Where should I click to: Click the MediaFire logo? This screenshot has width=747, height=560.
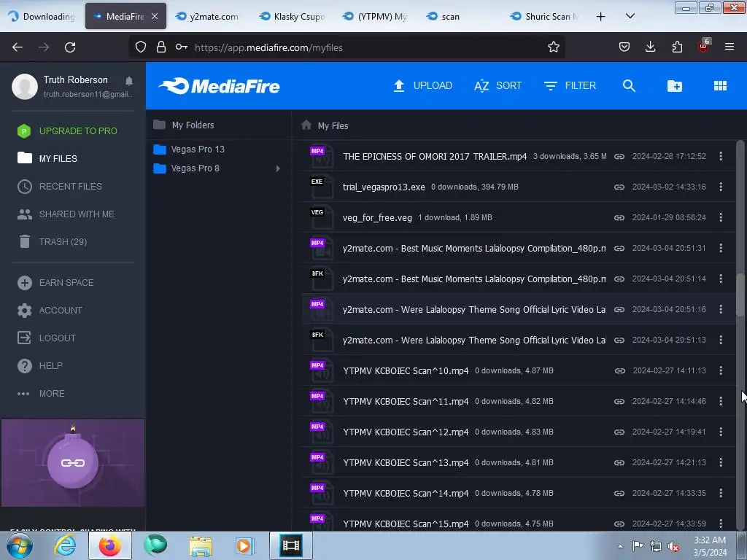click(x=219, y=86)
